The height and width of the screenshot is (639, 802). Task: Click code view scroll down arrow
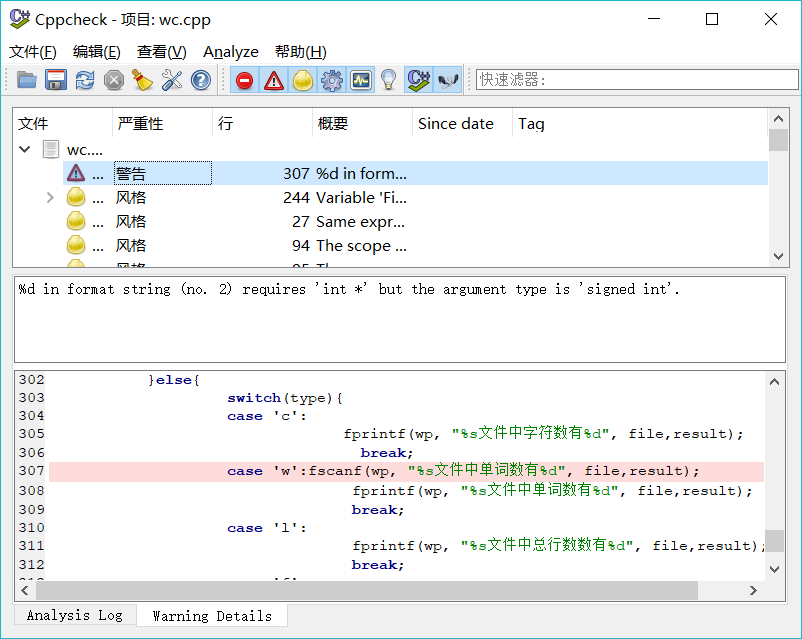774,569
